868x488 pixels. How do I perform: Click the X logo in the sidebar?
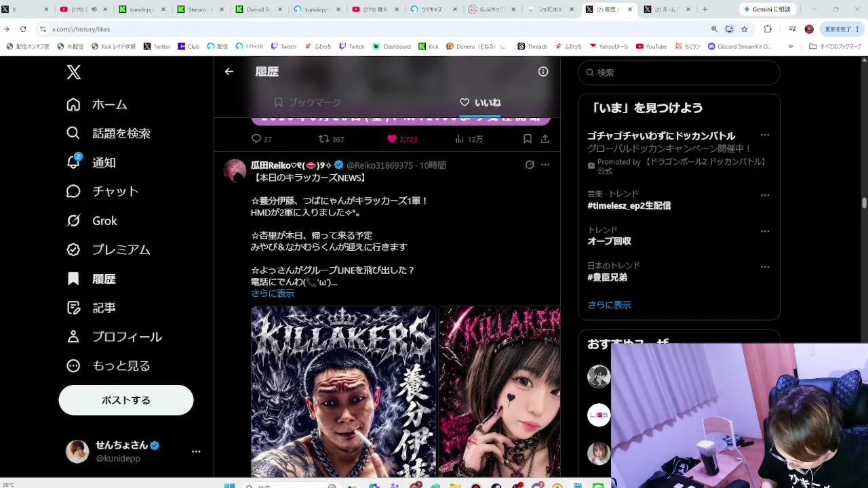point(74,73)
